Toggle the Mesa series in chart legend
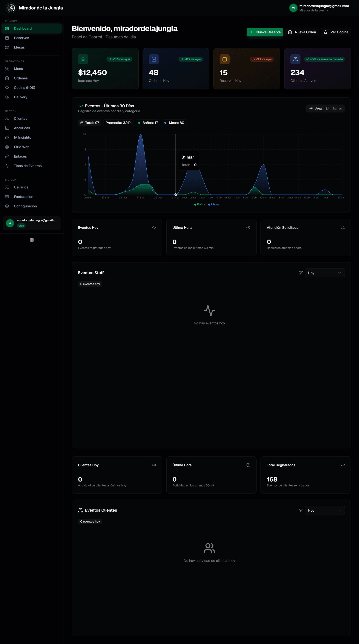Screen dimensions: 359x644 tap(214, 204)
